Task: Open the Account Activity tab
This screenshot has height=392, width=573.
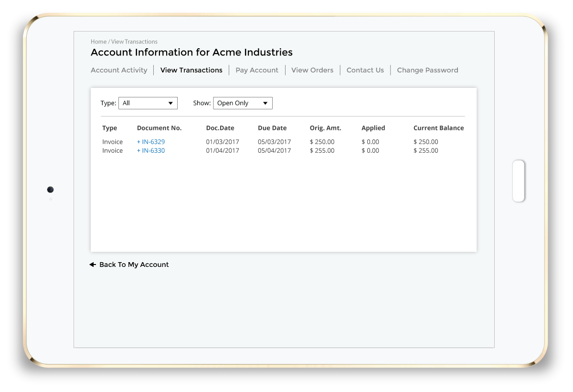Action: point(119,70)
